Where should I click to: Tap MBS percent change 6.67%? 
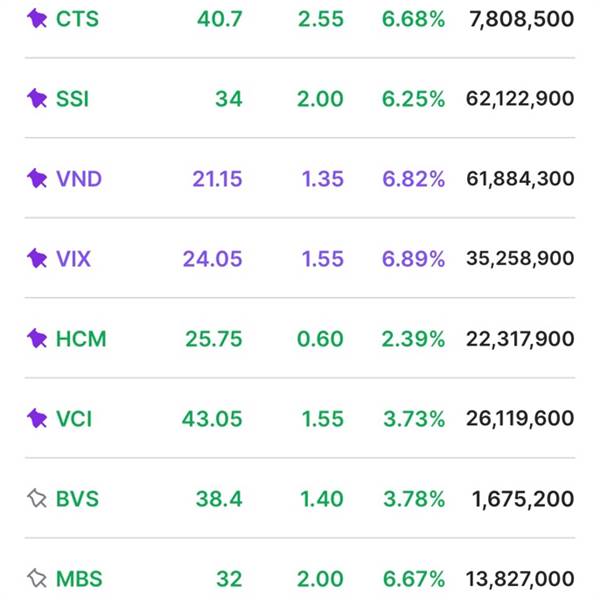(x=413, y=578)
